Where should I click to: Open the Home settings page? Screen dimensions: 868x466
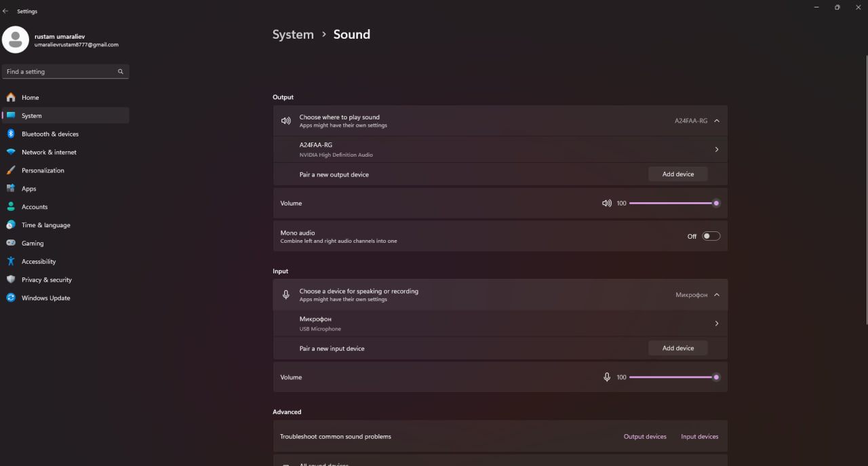click(x=65, y=97)
